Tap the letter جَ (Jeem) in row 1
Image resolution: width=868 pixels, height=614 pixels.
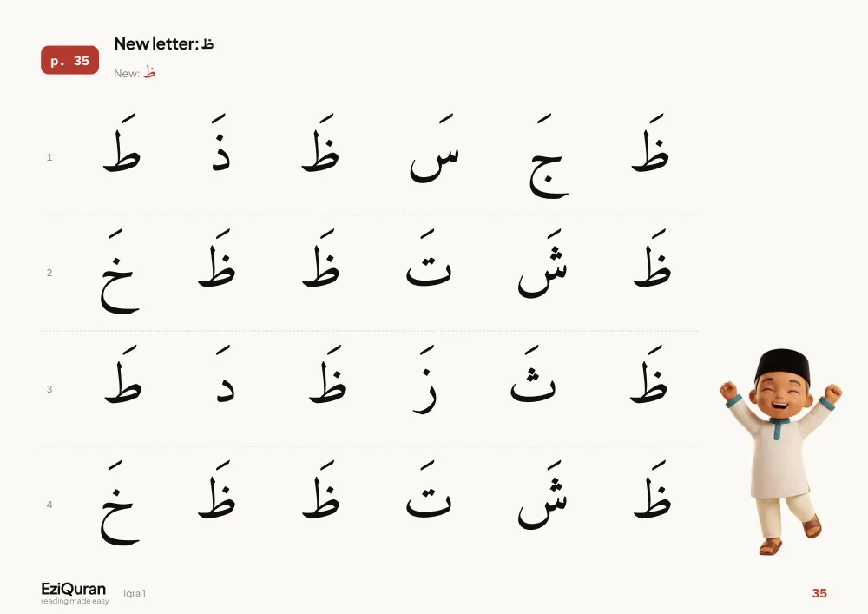[548, 156]
